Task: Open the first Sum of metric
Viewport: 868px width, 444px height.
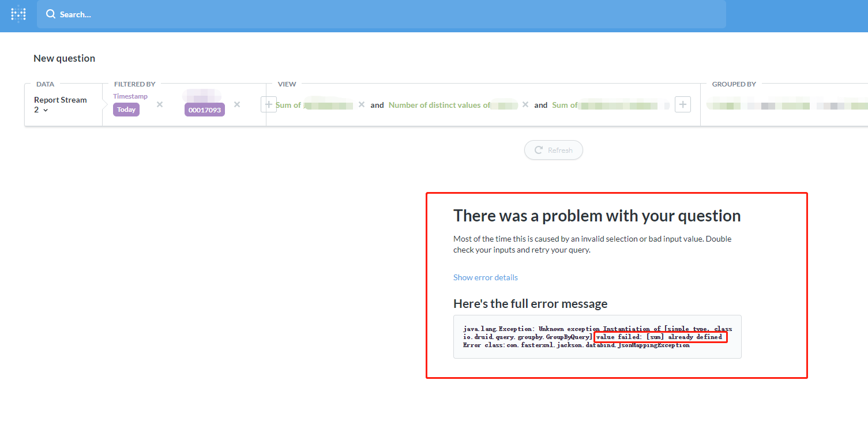Action: coord(314,105)
